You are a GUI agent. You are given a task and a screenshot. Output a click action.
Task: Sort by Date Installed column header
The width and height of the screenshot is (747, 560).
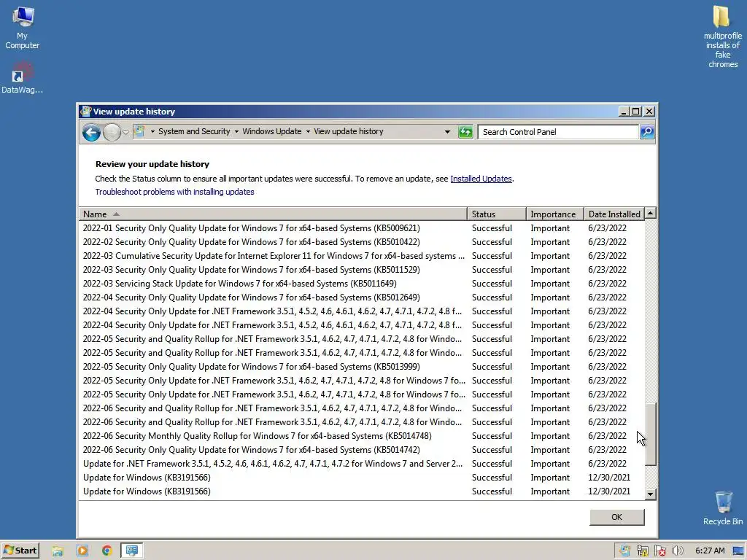tap(614, 214)
